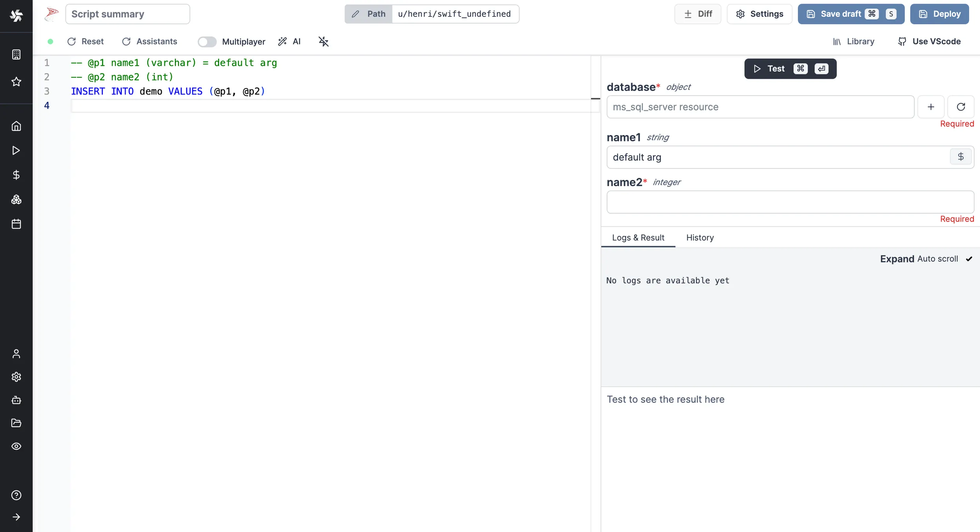Image resolution: width=980 pixels, height=532 pixels.
Task: Run the script with the Test button
Action: pos(775,69)
